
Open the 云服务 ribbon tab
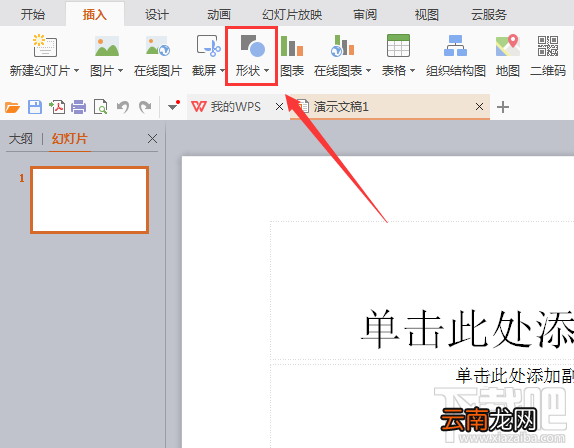pyautogui.click(x=489, y=15)
